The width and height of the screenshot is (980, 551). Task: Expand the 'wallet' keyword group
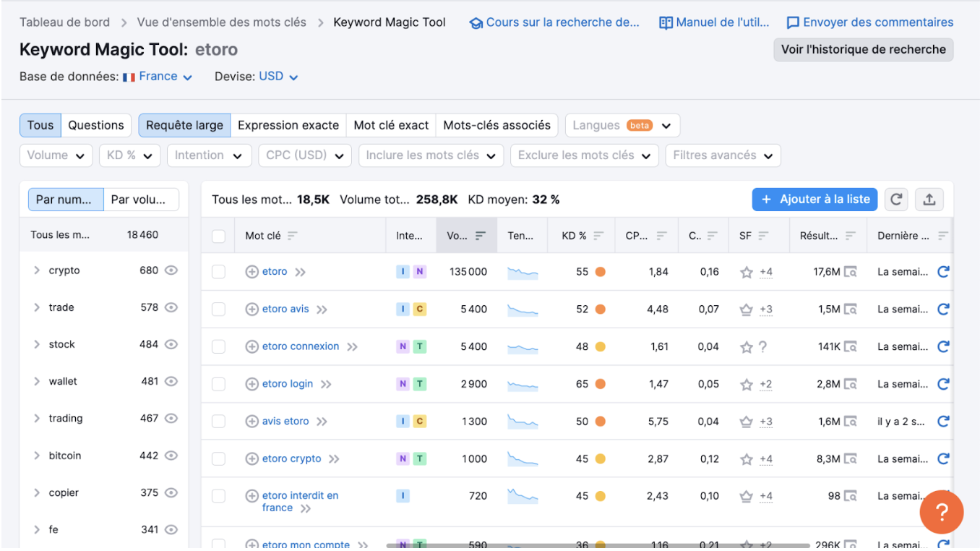tap(37, 381)
